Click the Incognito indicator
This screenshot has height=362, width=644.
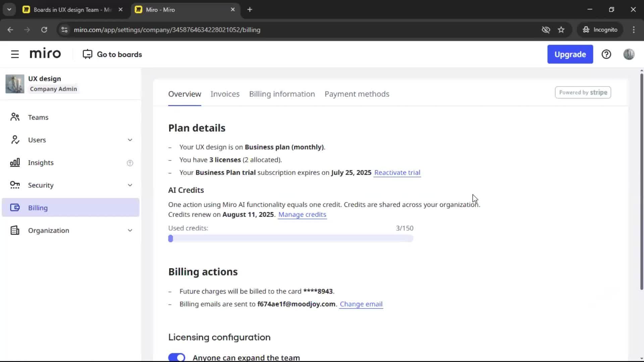point(600,29)
